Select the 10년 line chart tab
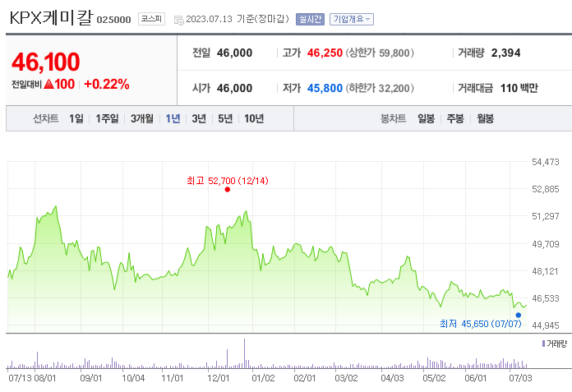This screenshot has width=572, height=392. (254, 118)
